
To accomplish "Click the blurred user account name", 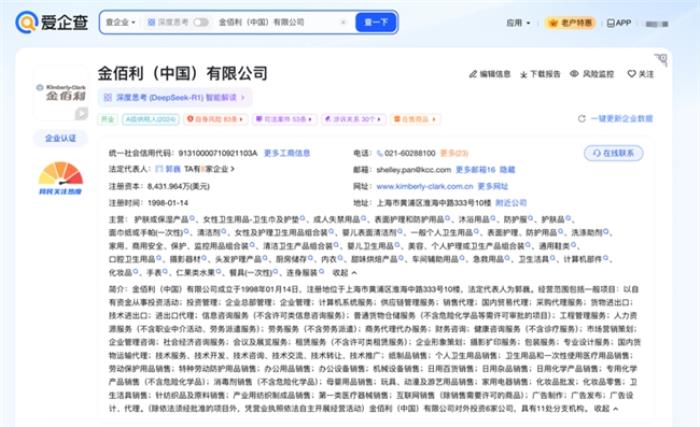I will pyautogui.click(x=657, y=24).
